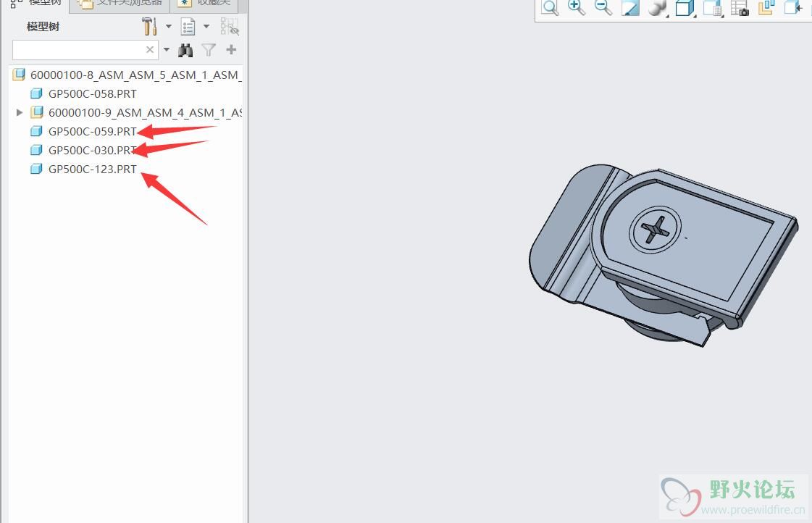Select GP500C-123.PRT in the model tree
The width and height of the screenshot is (812, 523).
point(92,170)
